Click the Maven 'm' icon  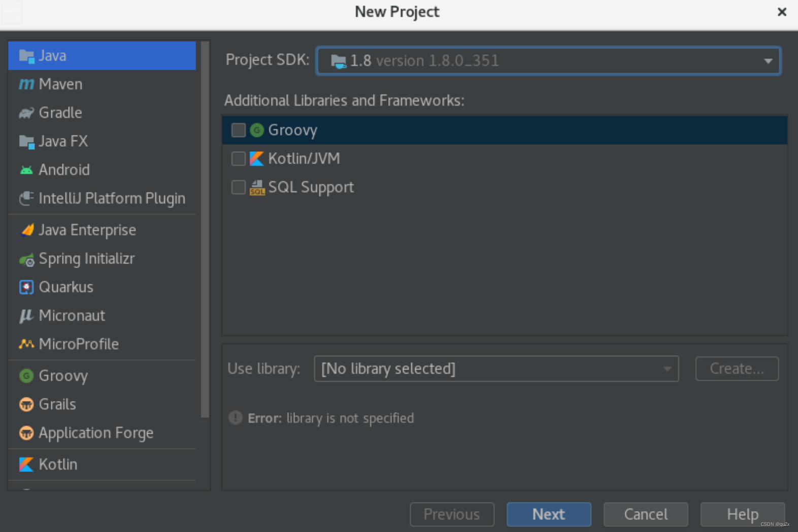[26, 84]
